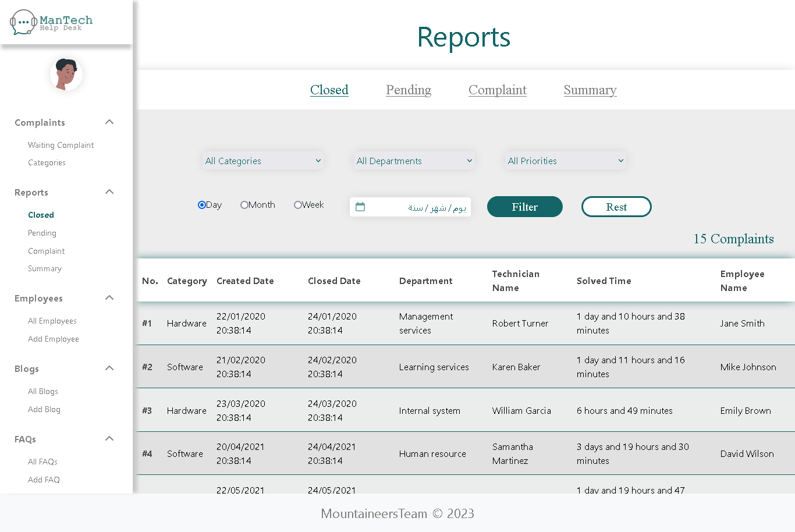Collapse the Complaints sidebar section
The width and height of the screenshot is (795, 532).
(x=109, y=122)
